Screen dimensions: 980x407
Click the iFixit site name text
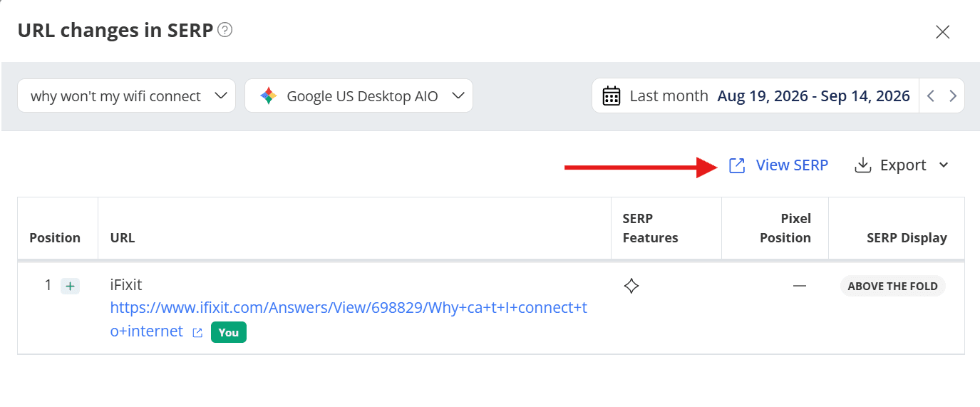(x=126, y=285)
